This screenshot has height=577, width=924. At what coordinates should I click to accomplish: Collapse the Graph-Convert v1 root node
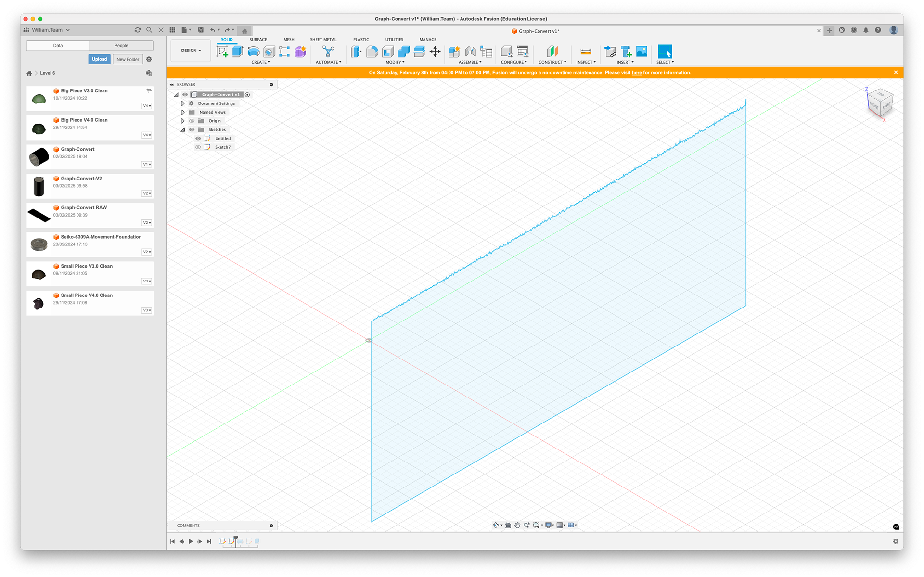click(176, 95)
